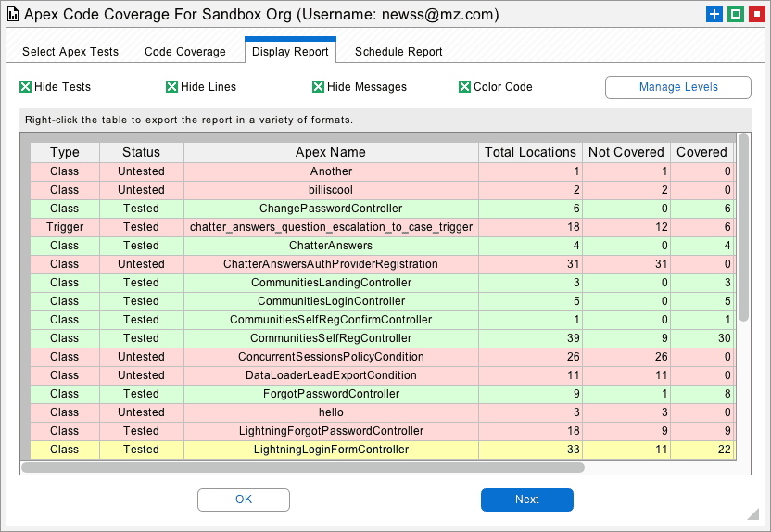Select CommunitiesLoginController row

click(382, 301)
